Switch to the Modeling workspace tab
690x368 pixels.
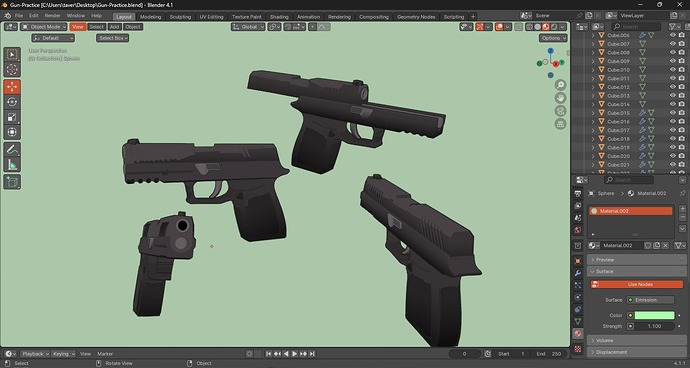click(x=150, y=17)
